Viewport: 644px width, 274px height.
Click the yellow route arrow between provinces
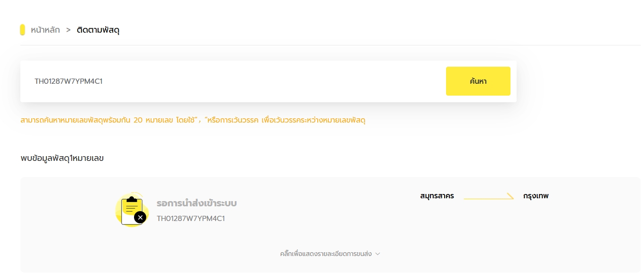click(x=488, y=196)
